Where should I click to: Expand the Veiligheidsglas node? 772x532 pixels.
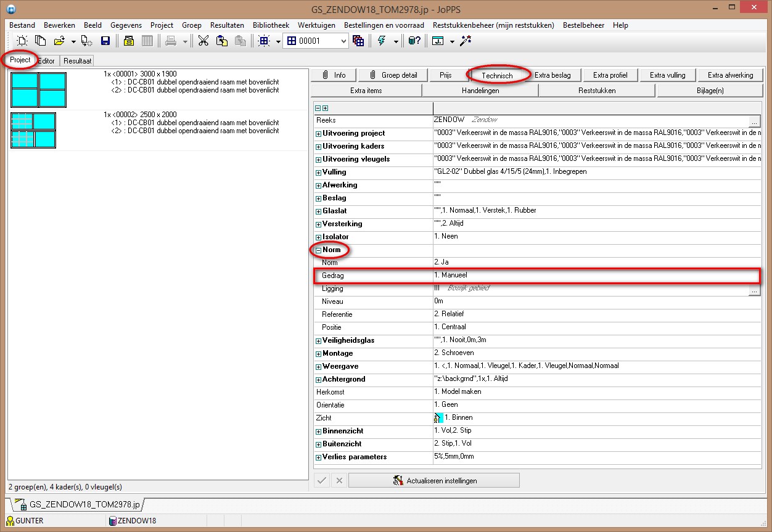318,341
